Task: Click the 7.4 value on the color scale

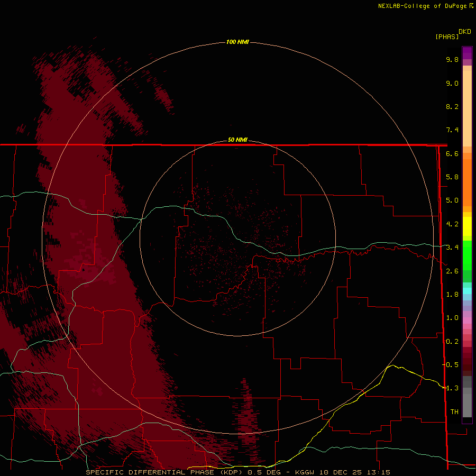Action: (x=452, y=130)
